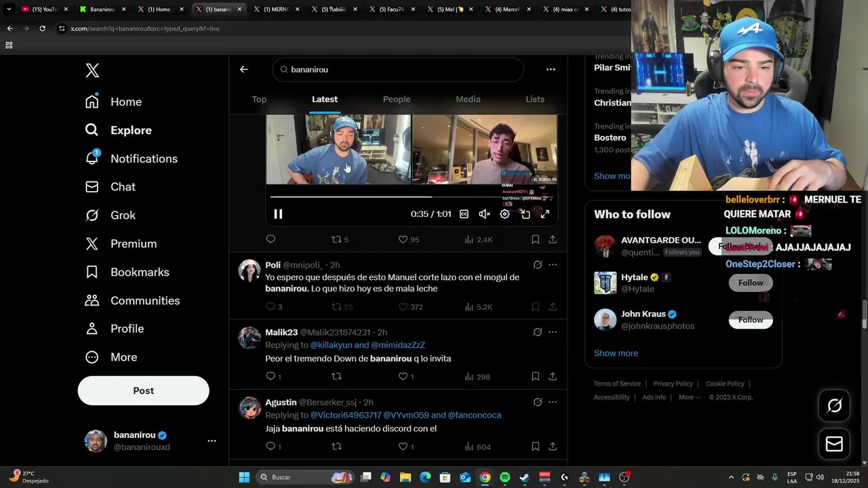The width and height of the screenshot is (868, 488).
Task: Switch to the Top tab
Action: click(x=259, y=99)
